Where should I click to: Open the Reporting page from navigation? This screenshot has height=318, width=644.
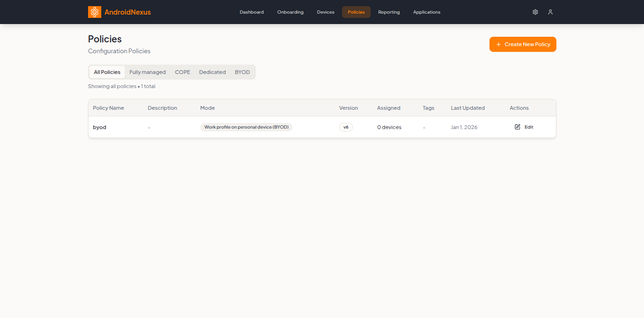point(389,12)
